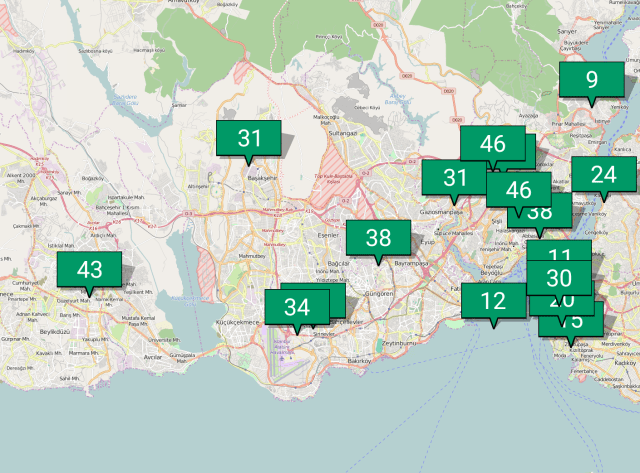
Task: Select the topmost 46 marker
Action: 492,143
